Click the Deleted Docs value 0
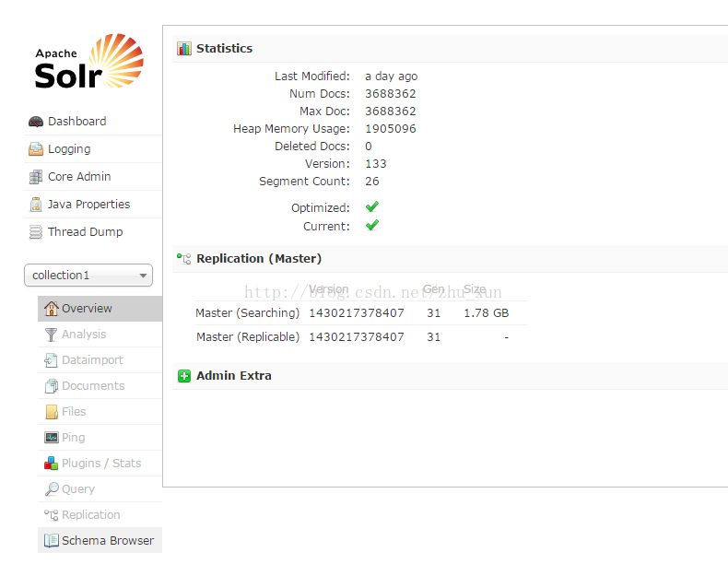This screenshot has height=564, width=728. pyautogui.click(x=369, y=147)
